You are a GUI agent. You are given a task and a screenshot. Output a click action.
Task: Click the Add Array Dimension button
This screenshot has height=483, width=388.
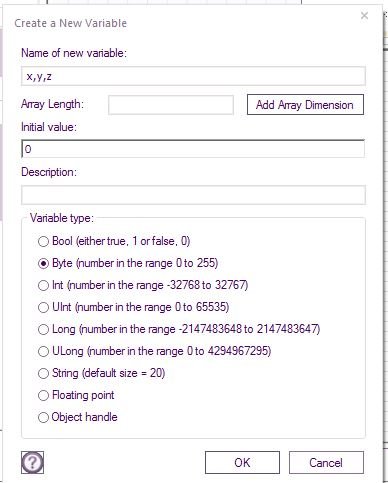click(305, 105)
